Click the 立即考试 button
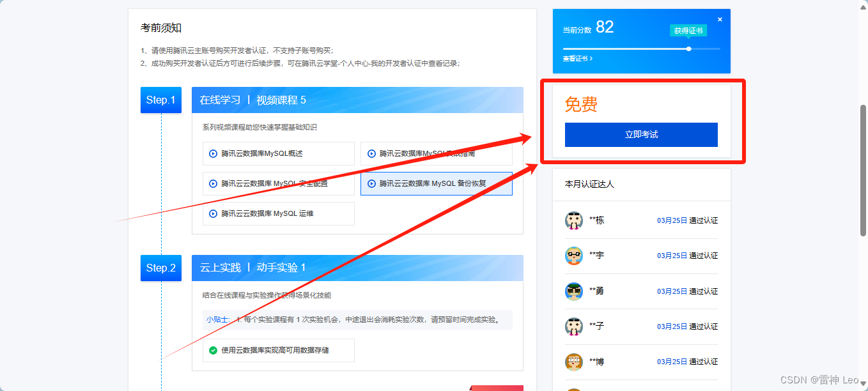Image resolution: width=868 pixels, height=391 pixels. click(641, 135)
